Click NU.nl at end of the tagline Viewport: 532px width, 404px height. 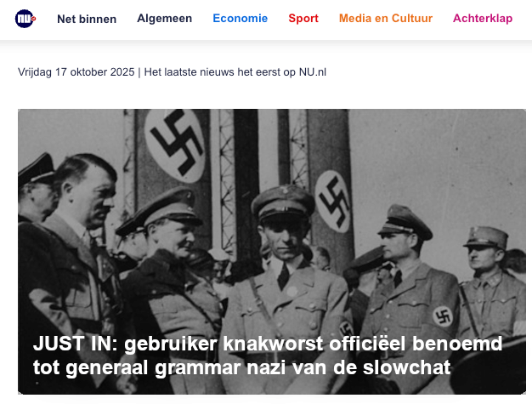click(x=313, y=72)
